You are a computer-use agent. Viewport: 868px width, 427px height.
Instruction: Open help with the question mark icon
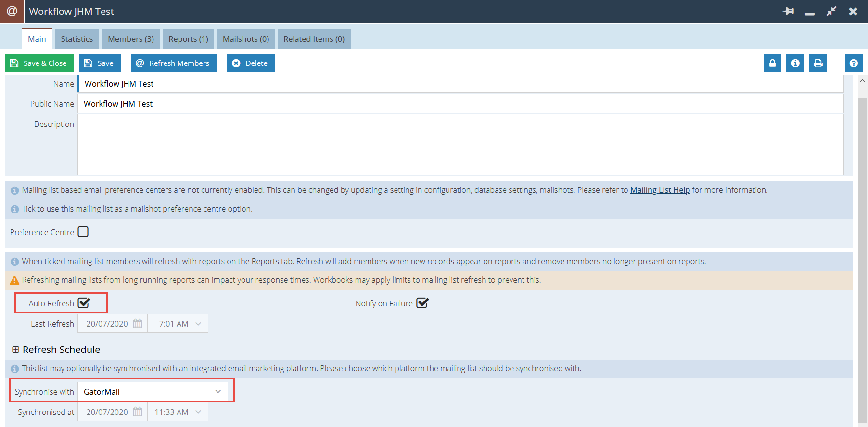click(854, 63)
